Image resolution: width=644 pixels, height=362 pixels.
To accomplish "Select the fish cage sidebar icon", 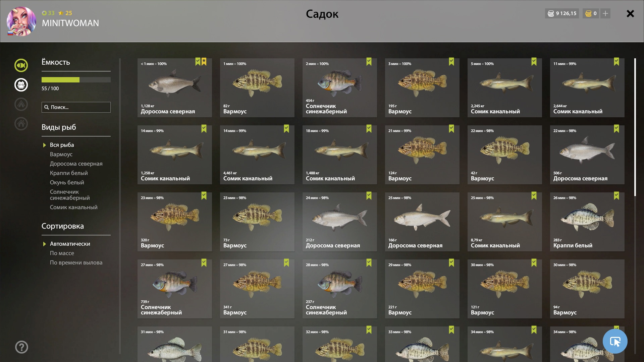I will 21,85.
